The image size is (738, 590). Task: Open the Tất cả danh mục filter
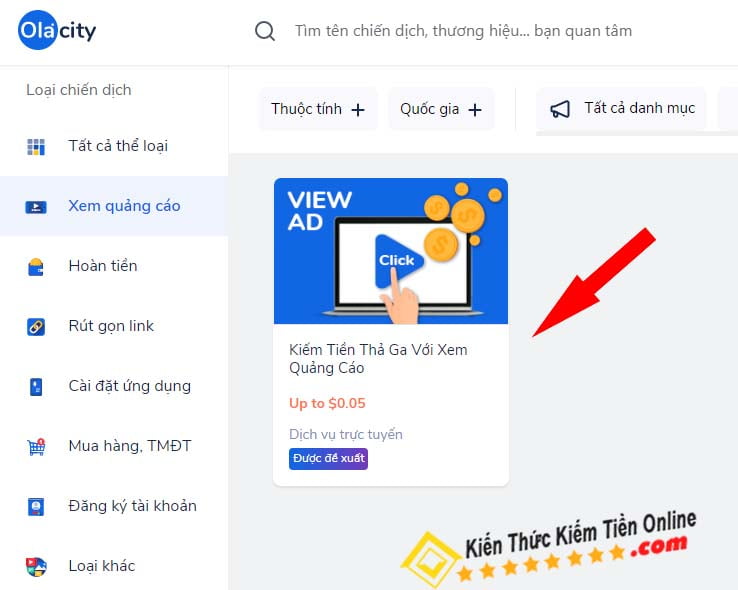pyautogui.click(x=621, y=109)
